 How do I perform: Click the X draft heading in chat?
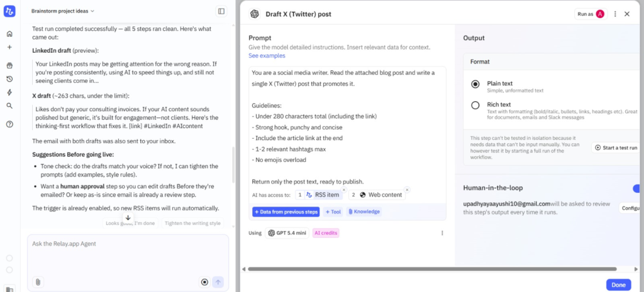coord(42,96)
